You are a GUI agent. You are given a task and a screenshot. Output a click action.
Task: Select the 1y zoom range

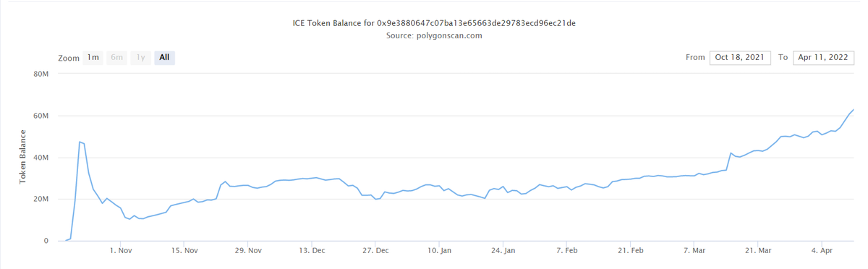pyautogui.click(x=140, y=58)
